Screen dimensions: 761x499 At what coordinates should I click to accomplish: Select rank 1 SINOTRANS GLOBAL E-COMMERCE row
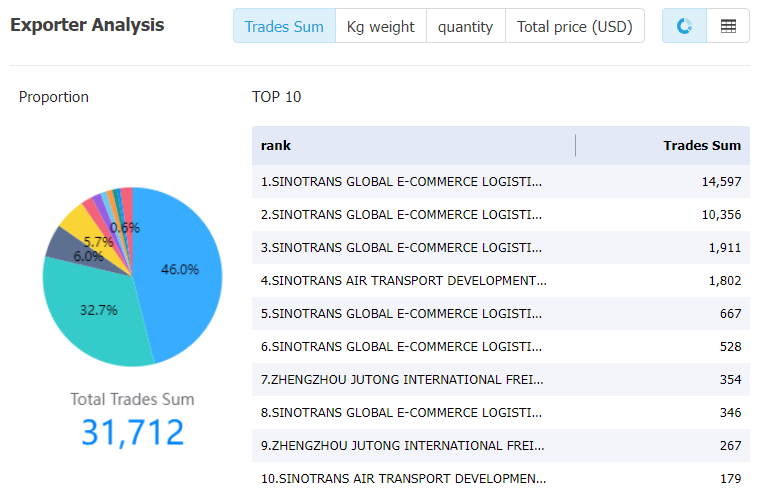[501, 182]
